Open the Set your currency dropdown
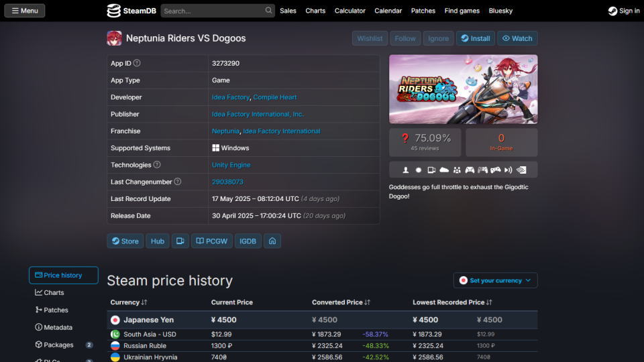This screenshot has width=644, height=362. (495, 280)
